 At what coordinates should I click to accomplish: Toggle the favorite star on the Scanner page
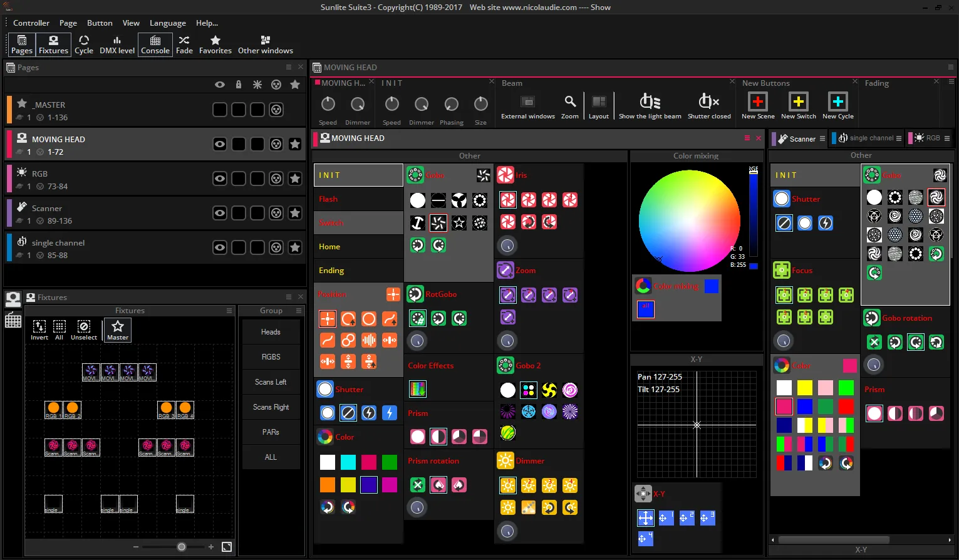point(295,213)
